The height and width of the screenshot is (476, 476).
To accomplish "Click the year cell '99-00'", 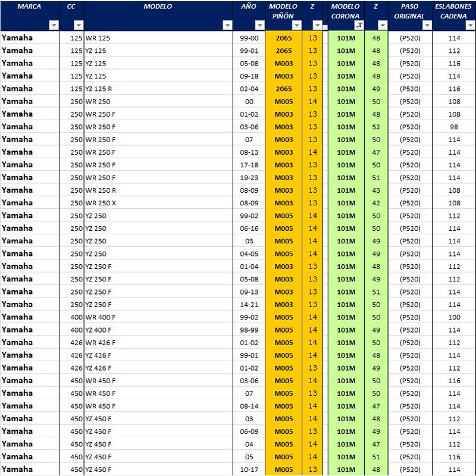I will point(249,38).
